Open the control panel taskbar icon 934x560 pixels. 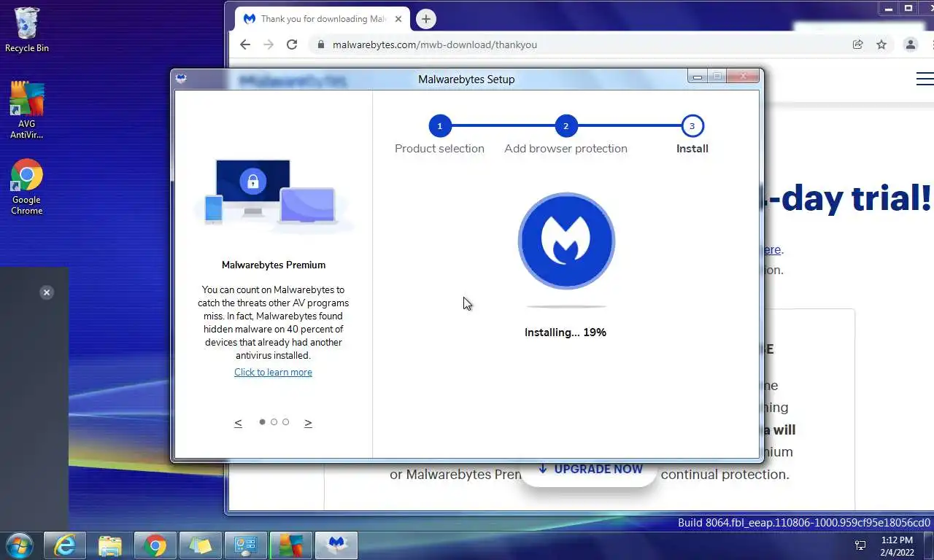tap(245, 545)
